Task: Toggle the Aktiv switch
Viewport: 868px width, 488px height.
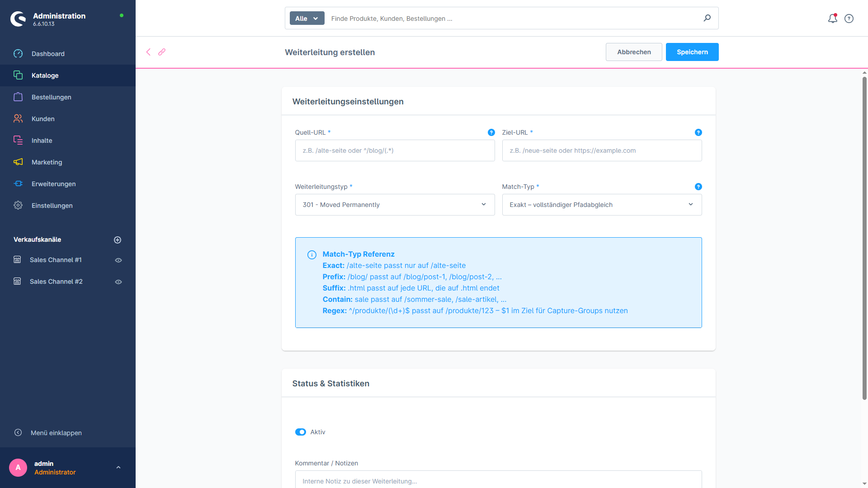Action: coord(301,432)
